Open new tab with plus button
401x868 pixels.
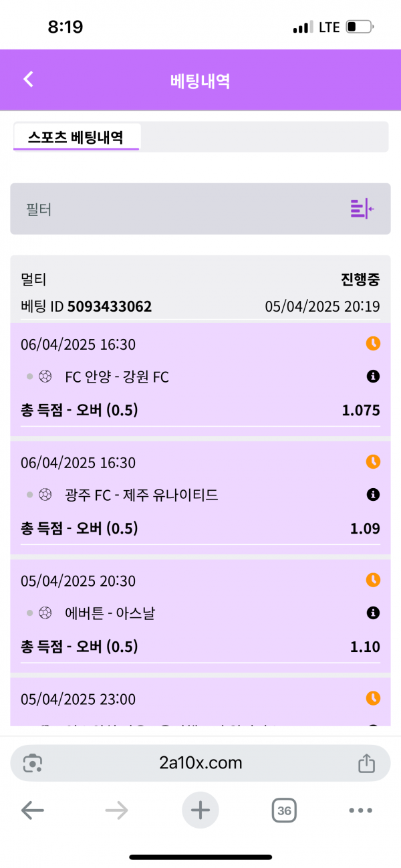pyautogui.click(x=200, y=811)
